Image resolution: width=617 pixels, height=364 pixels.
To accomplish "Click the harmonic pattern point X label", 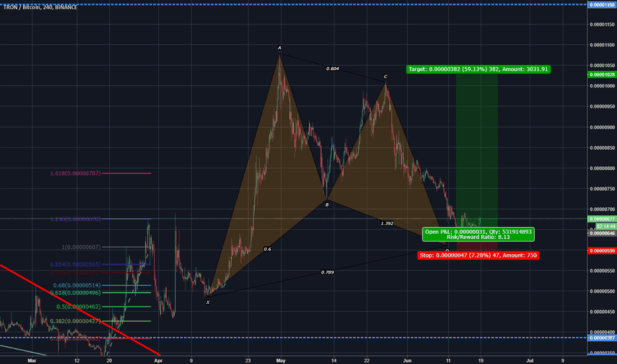I will [208, 302].
